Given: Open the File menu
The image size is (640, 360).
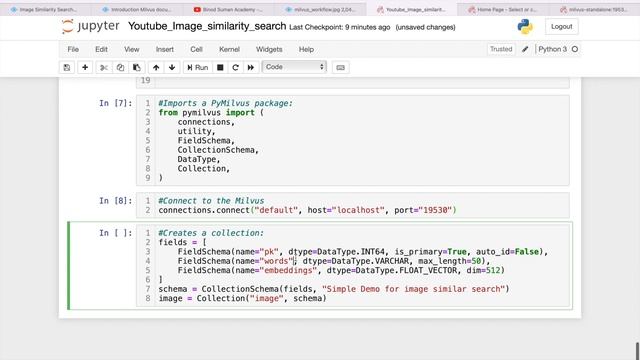Looking at the screenshot, I should click(73, 49).
